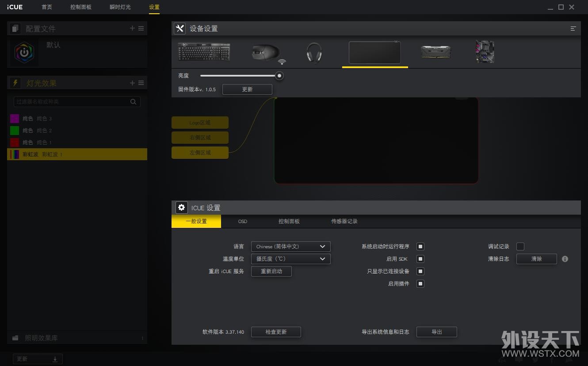This screenshot has height=366, width=588.
Task: Select 左侧区域 zone button
Action: (x=200, y=153)
